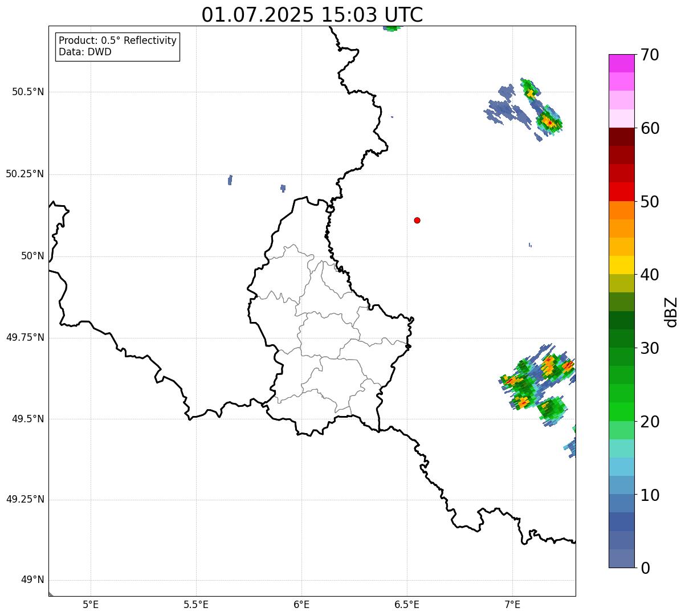Click the bright green colorbar swatch above 20
This screenshot has height=616, width=685.
(621, 411)
